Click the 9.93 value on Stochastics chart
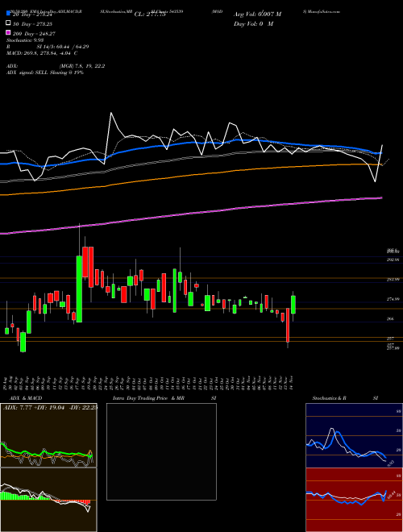Screen dimensions: 403x532 point(390,463)
